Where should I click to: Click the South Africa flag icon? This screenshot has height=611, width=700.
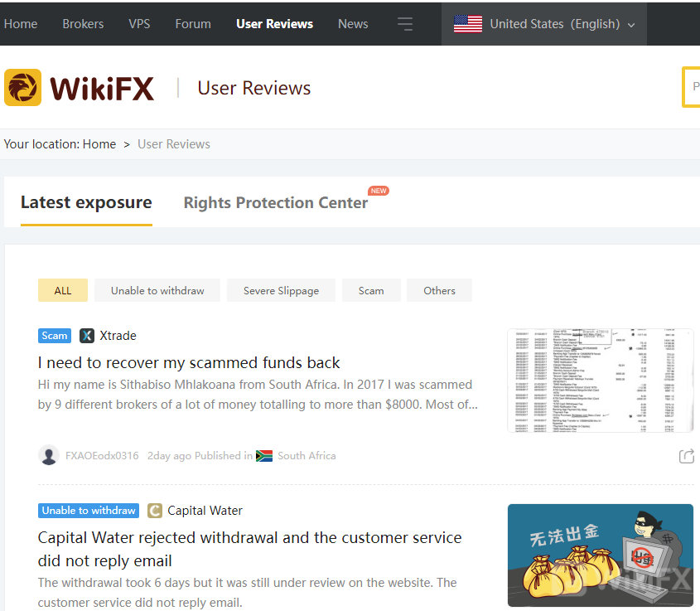tap(264, 456)
